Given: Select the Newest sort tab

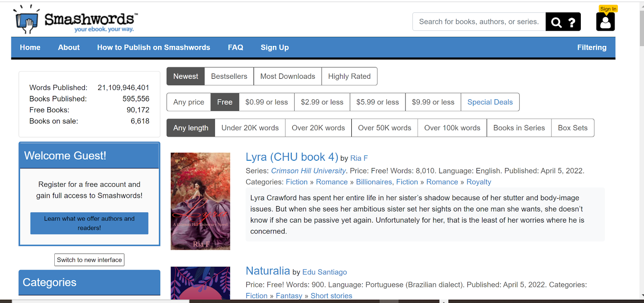Looking at the screenshot, I should [186, 76].
